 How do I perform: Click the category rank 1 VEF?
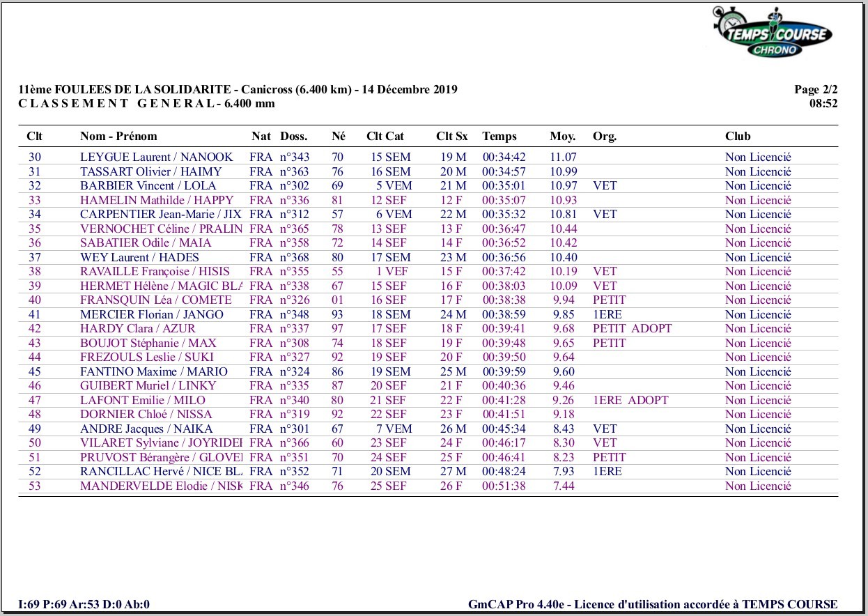392,272
